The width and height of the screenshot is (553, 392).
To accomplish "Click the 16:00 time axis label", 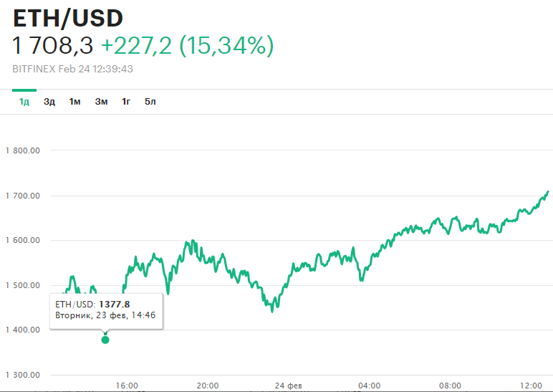I will [x=127, y=386].
